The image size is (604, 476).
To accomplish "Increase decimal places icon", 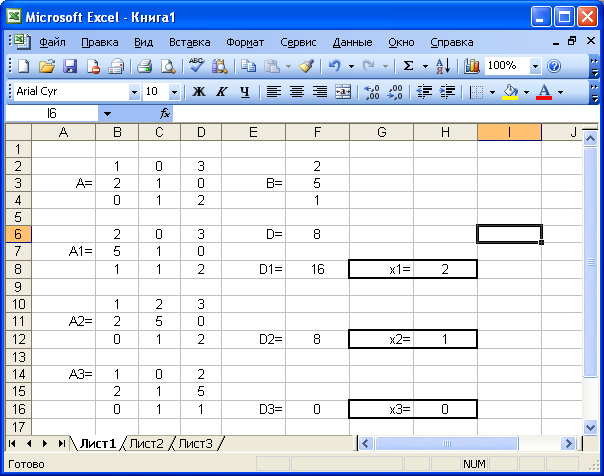I will tap(372, 92).
